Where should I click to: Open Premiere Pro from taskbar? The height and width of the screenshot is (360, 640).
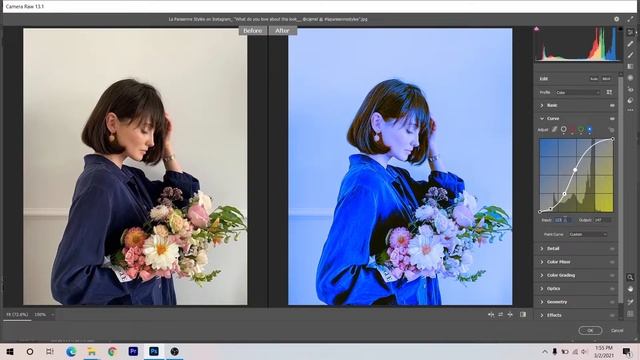click(x=133, y=351)
